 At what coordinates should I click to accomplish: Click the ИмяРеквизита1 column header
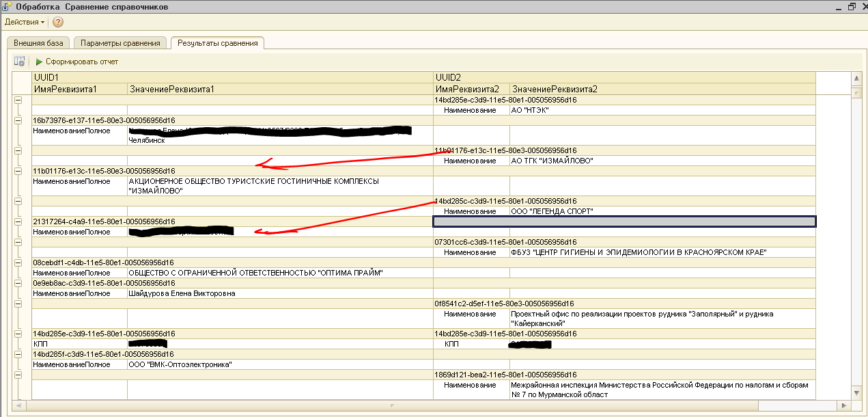[79, 90]
